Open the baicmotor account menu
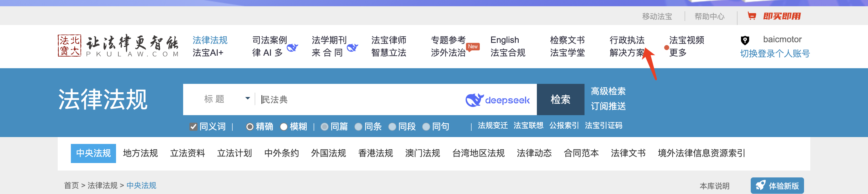The image size is (868, 194). 782,40
